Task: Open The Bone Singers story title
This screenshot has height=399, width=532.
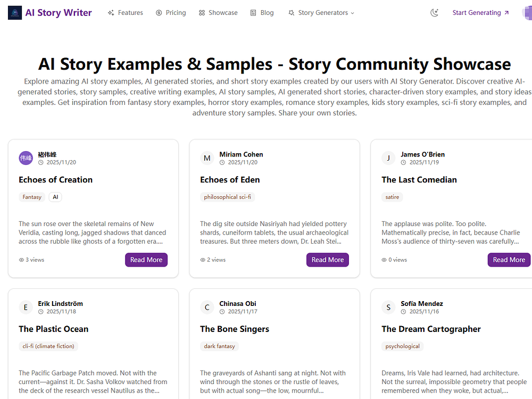Action: (x=235, y=329)
